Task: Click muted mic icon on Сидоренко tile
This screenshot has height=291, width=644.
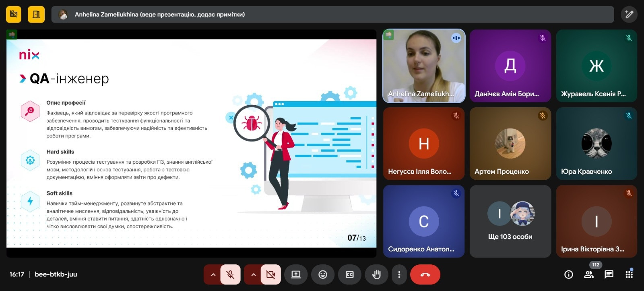Action: point(456,193)
